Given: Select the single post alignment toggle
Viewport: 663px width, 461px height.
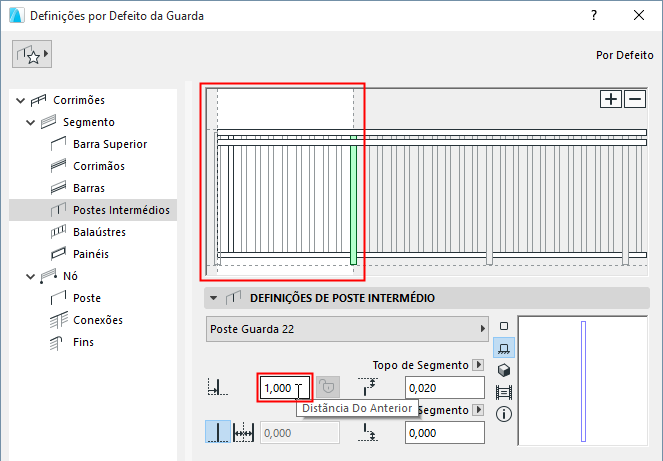Looking at the screenshot, I should pyautogui.click(x=218, y=432).
